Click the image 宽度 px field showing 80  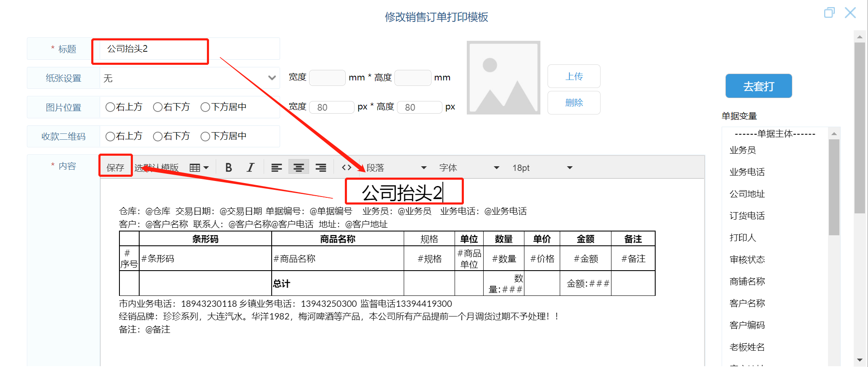(332, 107)
